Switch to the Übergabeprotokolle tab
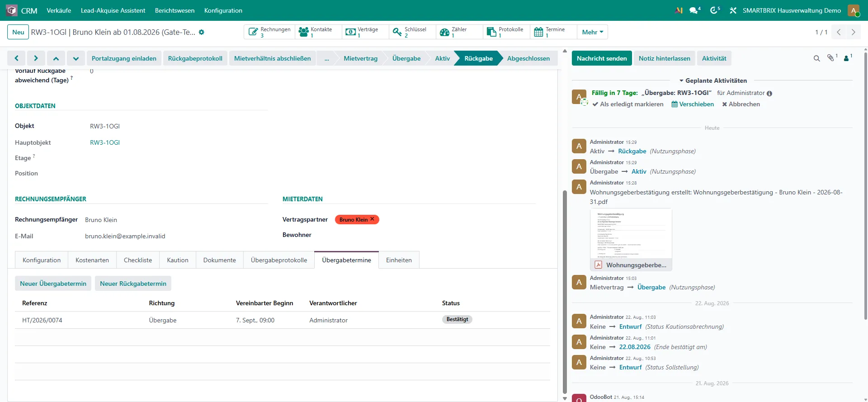Image resolution: width=868 pixels, height=402 pixels. pyautogui.click(x=279, y=260)
